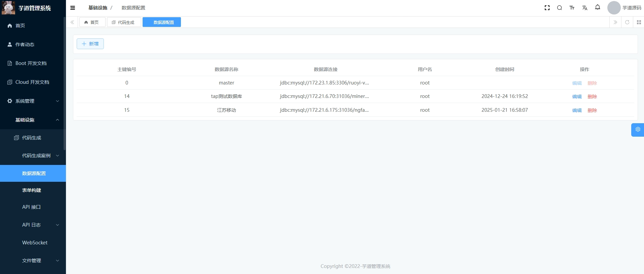This screenshot has height=274, width=644.
Task: Click the 新增 button
Action: coord(90,44)
